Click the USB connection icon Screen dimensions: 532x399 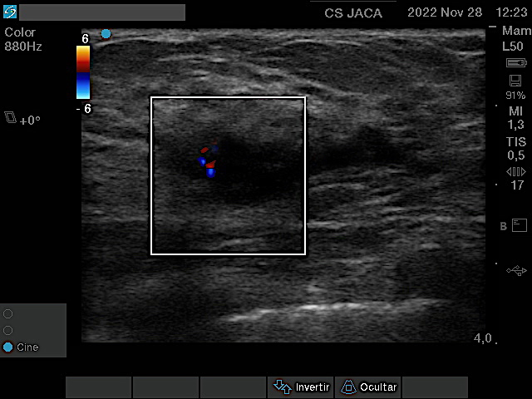tap(515, 270)
